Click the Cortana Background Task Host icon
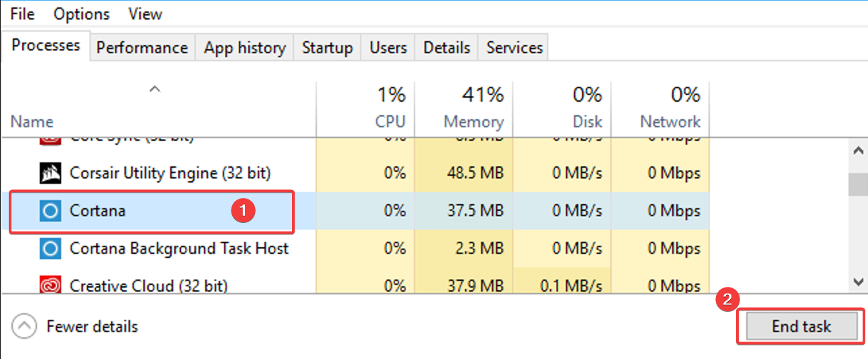This screenshot has width=868, height=359. click(50, 249)
